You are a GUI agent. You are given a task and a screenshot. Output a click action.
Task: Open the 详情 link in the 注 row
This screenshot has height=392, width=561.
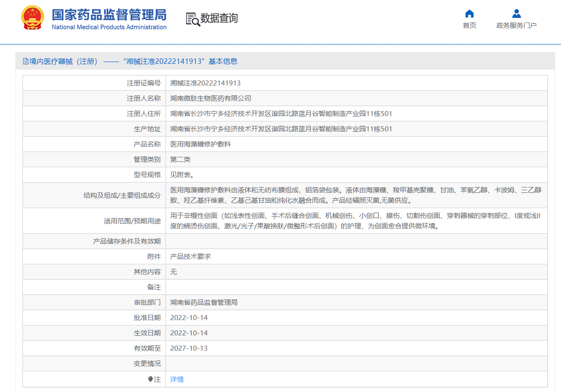point(177,379)
